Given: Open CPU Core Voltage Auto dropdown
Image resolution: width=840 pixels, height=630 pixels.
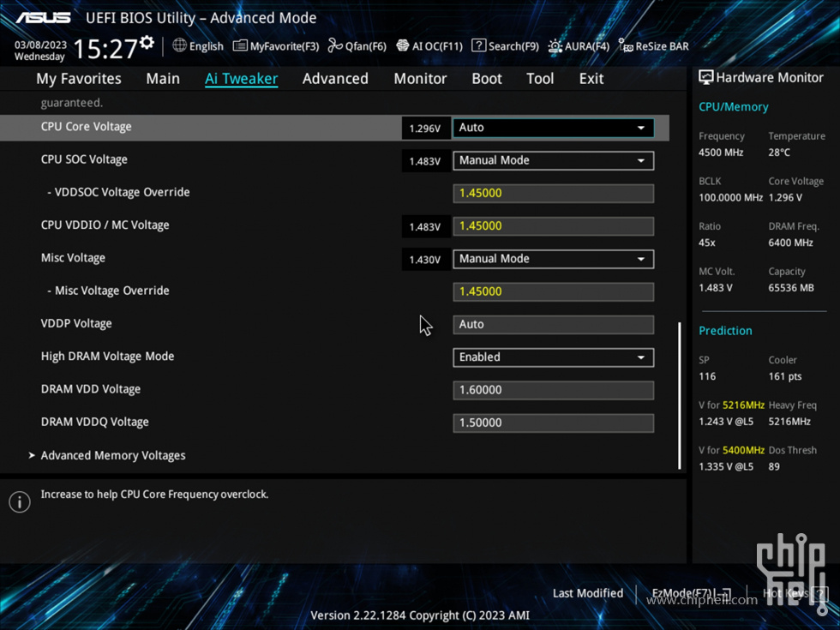Looking at the screenshot, I should pyautogui.click(x=554, y=128).
